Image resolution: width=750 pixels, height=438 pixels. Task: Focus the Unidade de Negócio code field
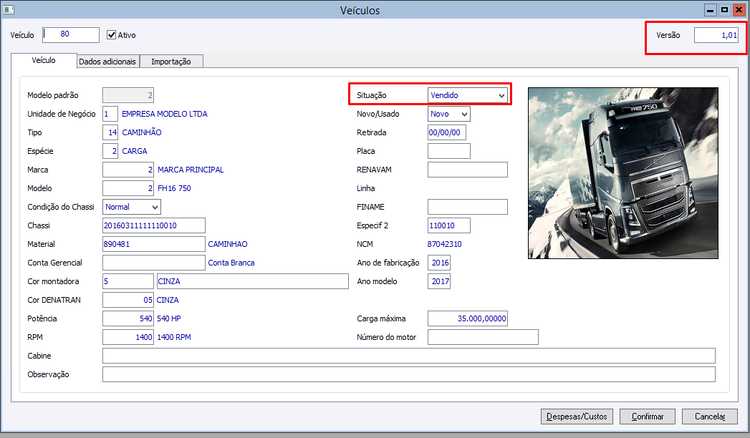(110, 114)
